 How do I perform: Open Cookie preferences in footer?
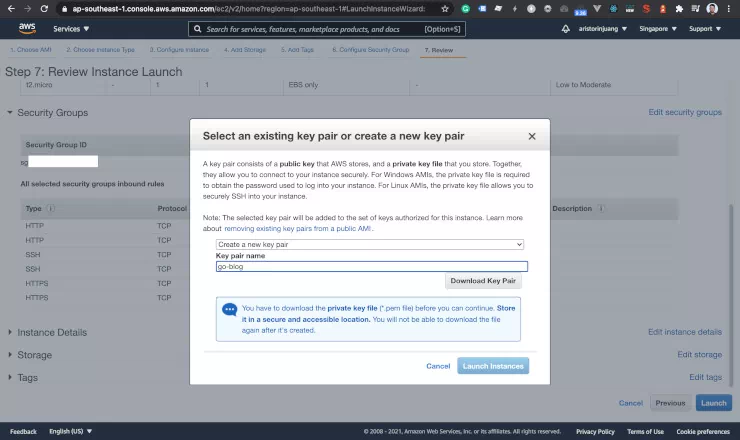(x=703, y=432)
